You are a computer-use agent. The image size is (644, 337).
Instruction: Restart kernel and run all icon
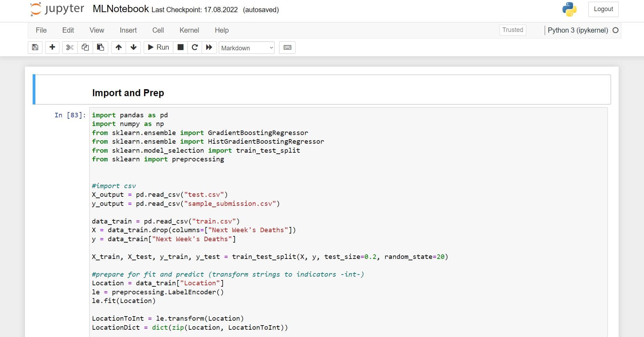(209, 48)
